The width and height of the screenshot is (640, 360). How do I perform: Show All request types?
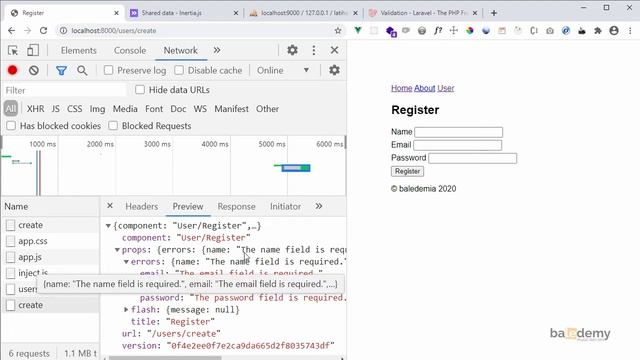(x=11, y=109)
